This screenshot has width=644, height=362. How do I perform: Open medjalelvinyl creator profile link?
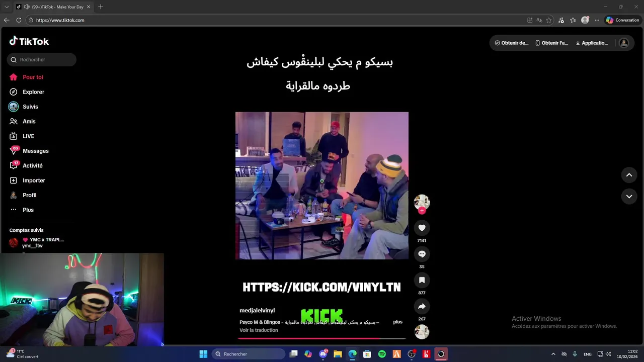pyautogui.click(x=257, y=311)
